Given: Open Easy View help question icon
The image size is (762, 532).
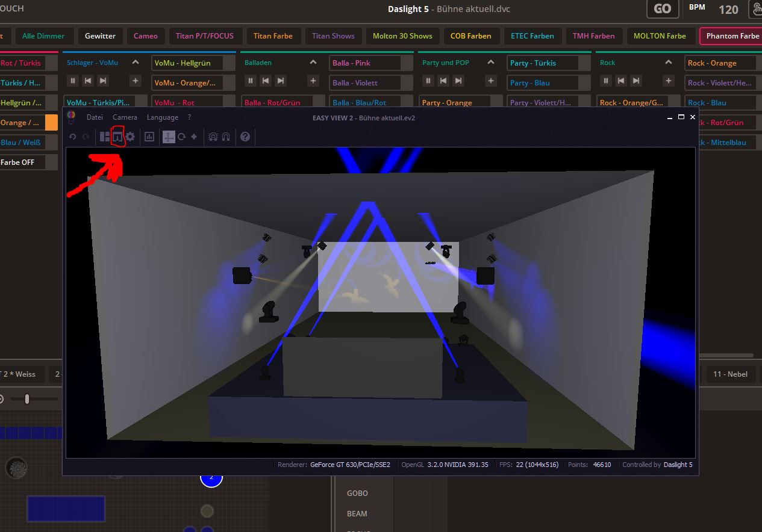Looking at the screenshot, I should point(245,137).
